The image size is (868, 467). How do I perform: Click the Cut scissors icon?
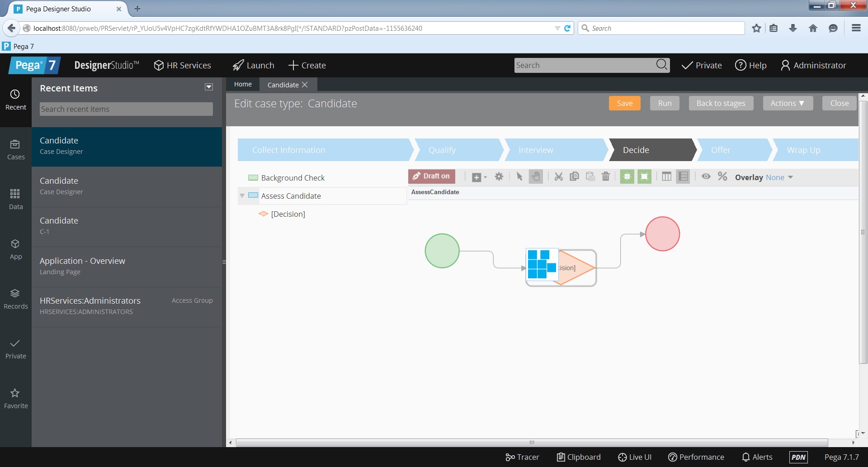click(x=559, y=176)
